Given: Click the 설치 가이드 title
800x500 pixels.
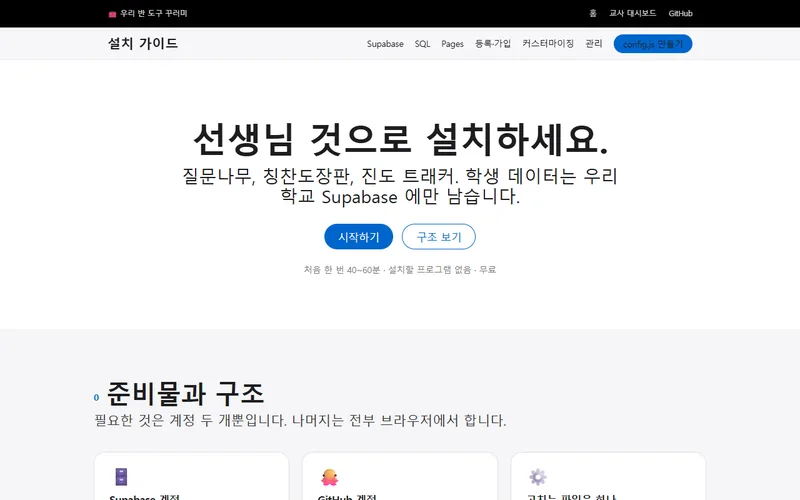Looking at the screenshot, I should (x=143, y=43).
